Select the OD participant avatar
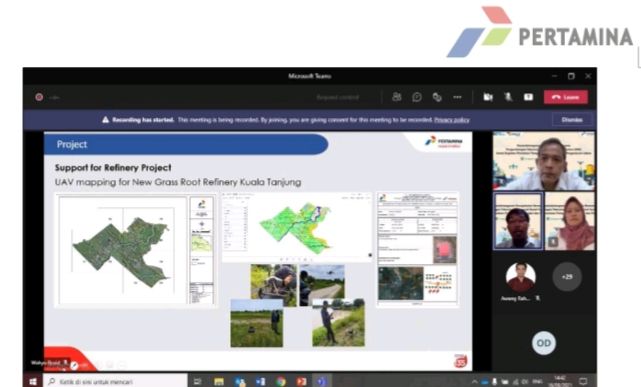This screenshot has height=387, width=641. coord(544,343)
